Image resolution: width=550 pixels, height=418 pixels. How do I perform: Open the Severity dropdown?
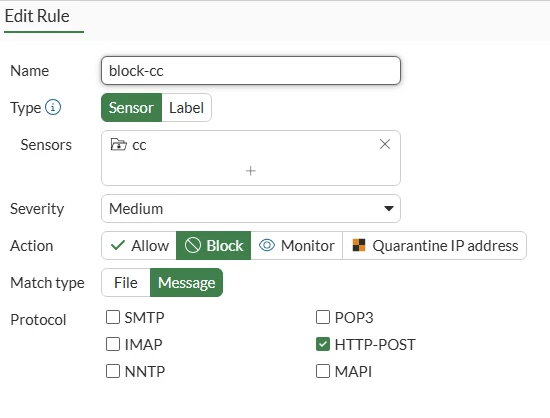click(251, 209)
